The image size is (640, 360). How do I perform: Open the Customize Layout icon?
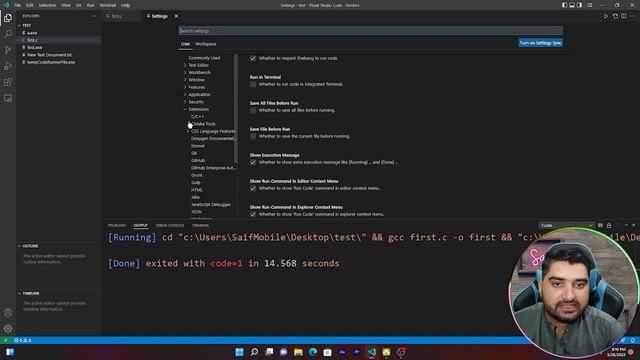[x=590, y=5]
